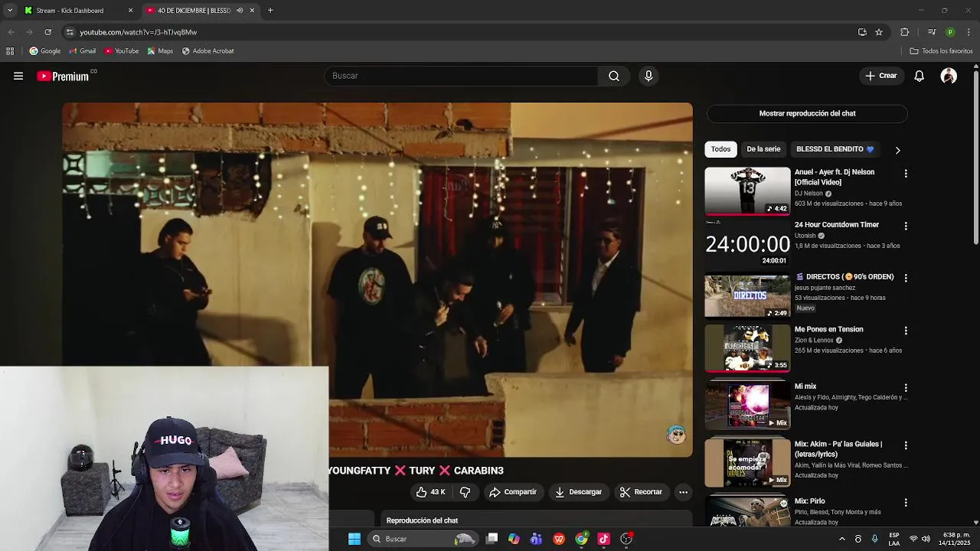
Task: Click the Recortar button
Action: coord(641,492)
